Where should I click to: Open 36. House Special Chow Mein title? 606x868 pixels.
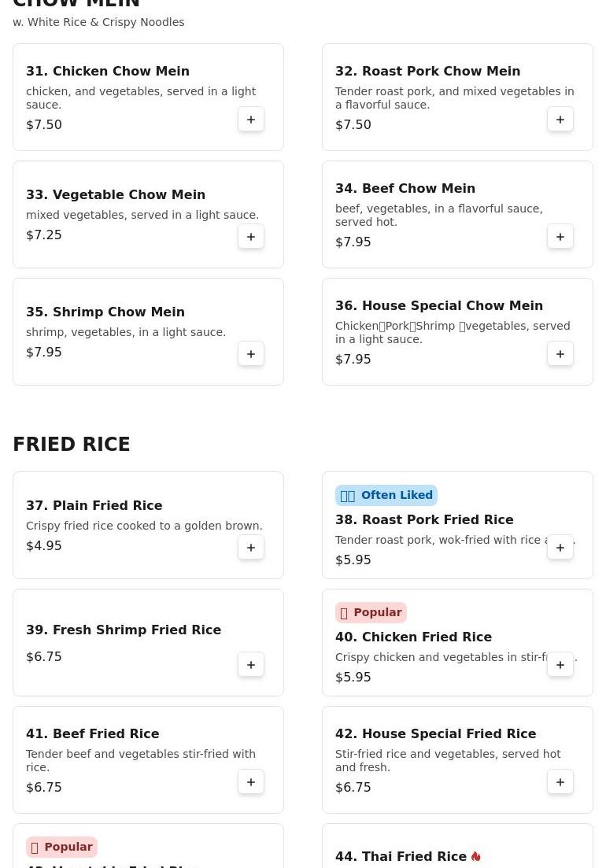tap(439, 305)
